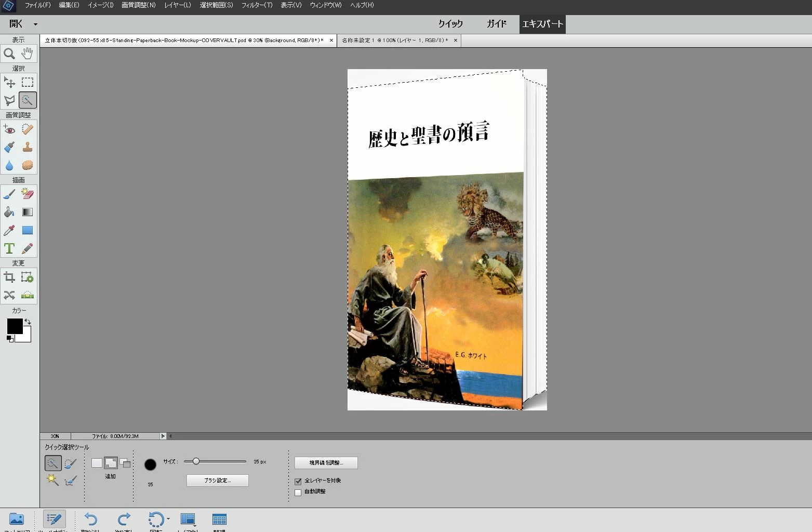Select the Straighten tool
This screenshot has height=532, width=812.
(x=27, y=295)
